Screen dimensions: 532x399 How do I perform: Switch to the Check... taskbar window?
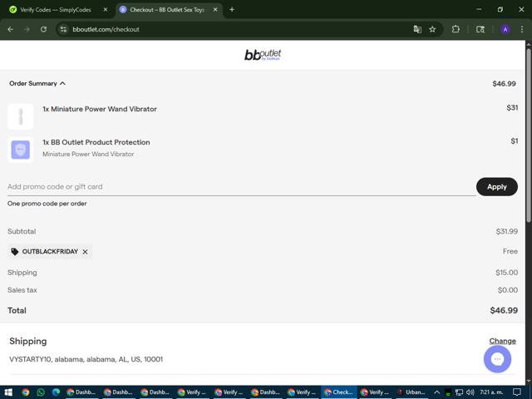[x=339, y=392]
